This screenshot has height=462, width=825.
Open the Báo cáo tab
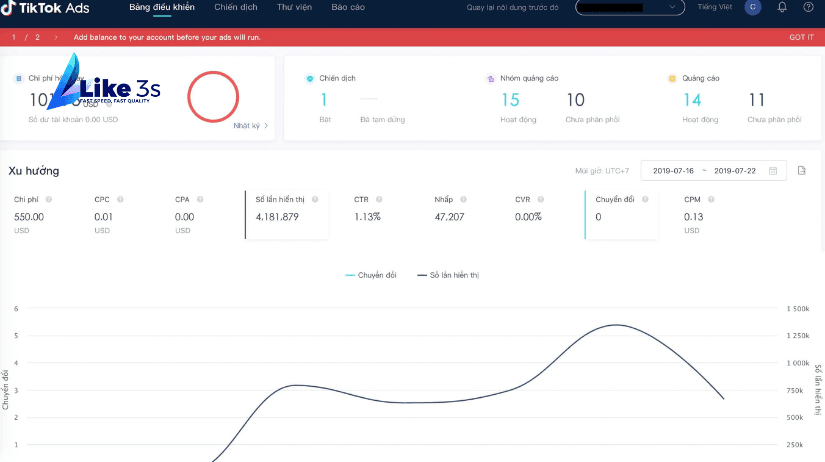pyautogui.click(x=348, y=7)
